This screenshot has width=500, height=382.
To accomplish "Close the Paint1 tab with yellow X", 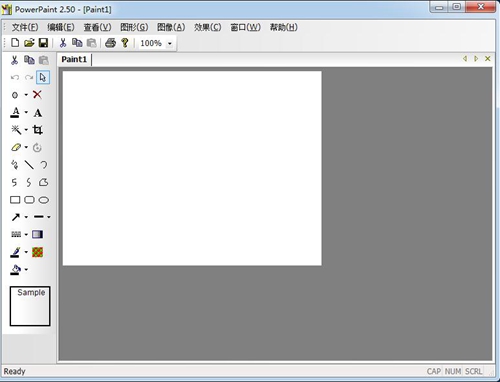I will (x=488, y=59).
